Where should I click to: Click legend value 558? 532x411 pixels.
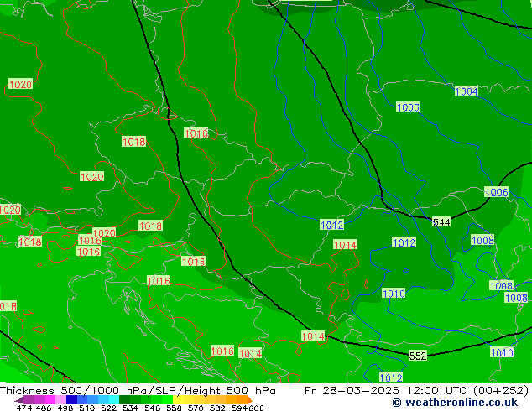[x=174, y=408]
